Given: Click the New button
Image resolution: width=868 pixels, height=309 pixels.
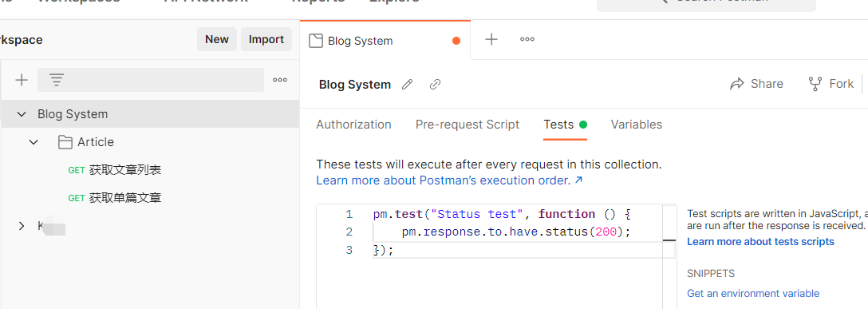Looking at the screenshot, I should click(217, 39).
